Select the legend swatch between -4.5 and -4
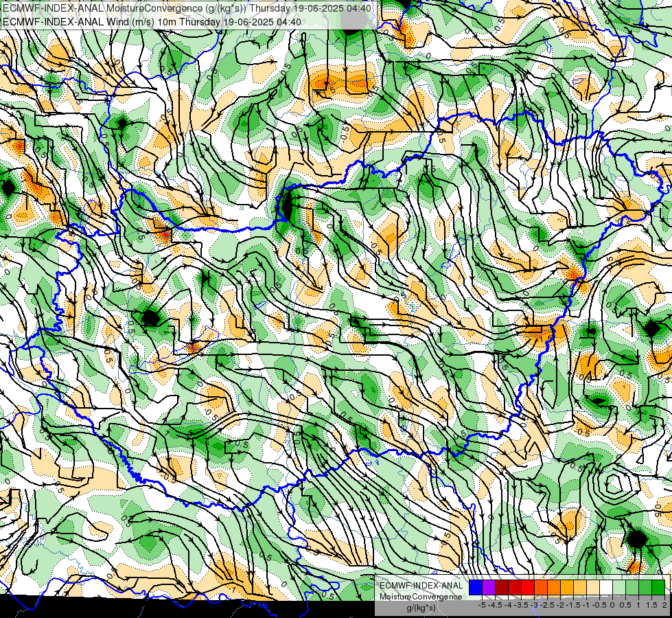672x618 pixels. tap(502, 587)
